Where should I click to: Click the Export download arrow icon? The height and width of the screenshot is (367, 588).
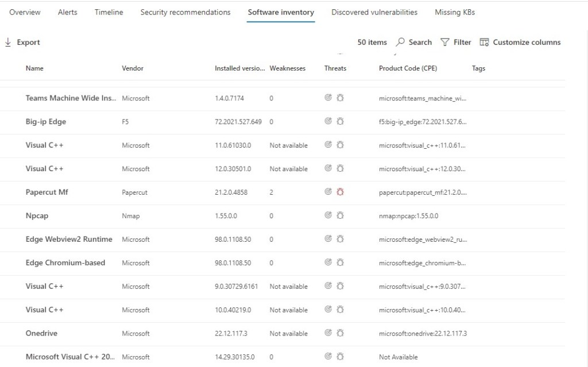click(8, 43)
